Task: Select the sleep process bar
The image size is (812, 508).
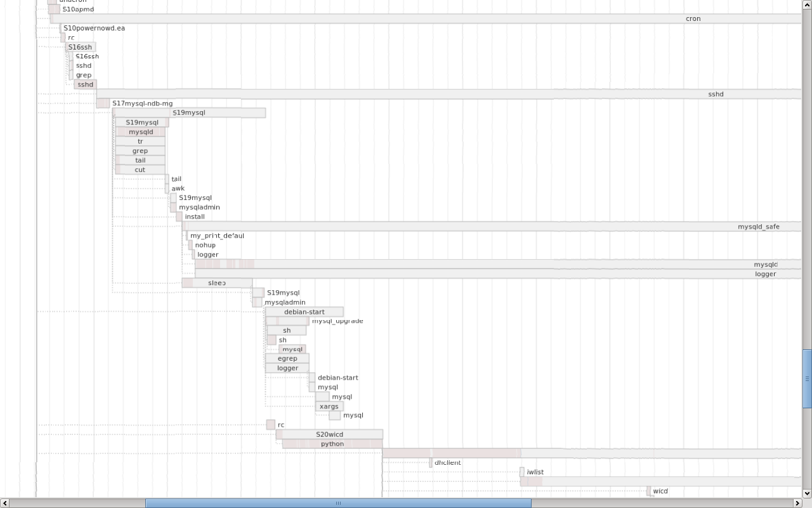Action: 217,283
